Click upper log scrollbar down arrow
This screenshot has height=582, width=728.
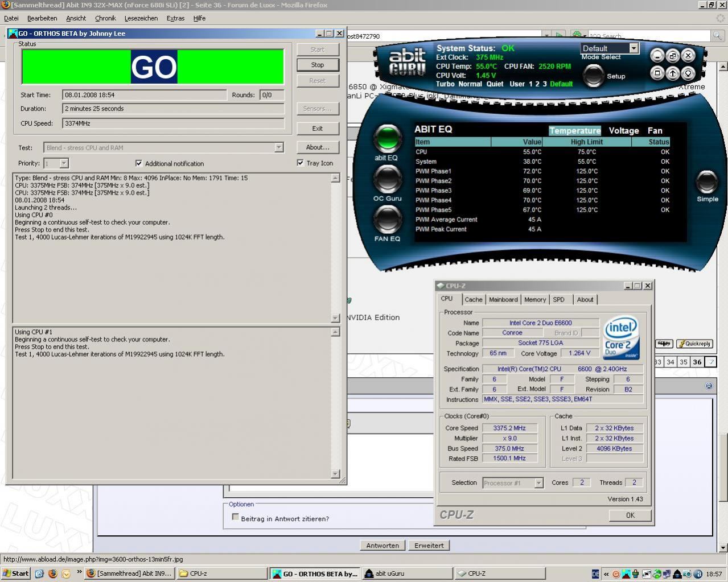click(x=335, y=317)
